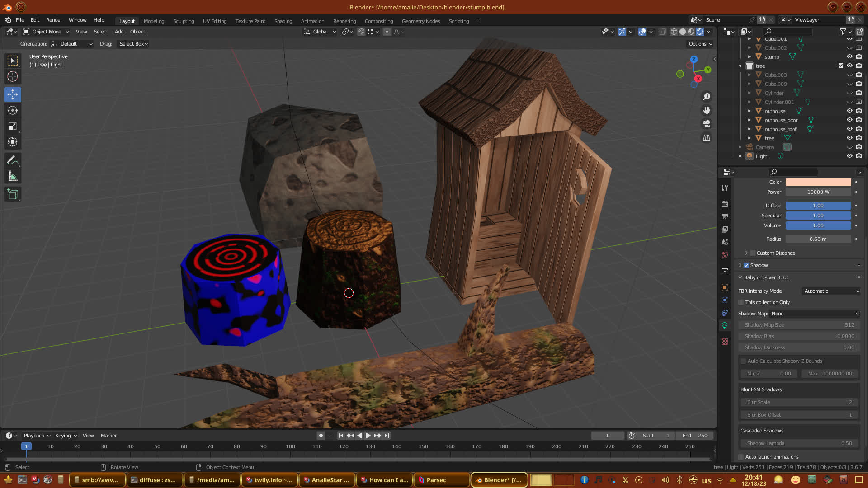Screen dimensions: 868x488
Task: Select the Rotate tool
Action: coord(13,110)
